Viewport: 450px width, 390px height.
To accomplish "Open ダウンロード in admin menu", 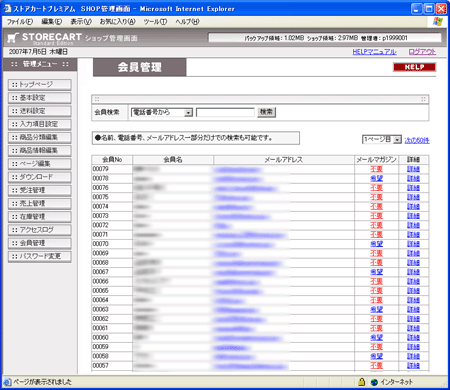I will tap(40, 177).
